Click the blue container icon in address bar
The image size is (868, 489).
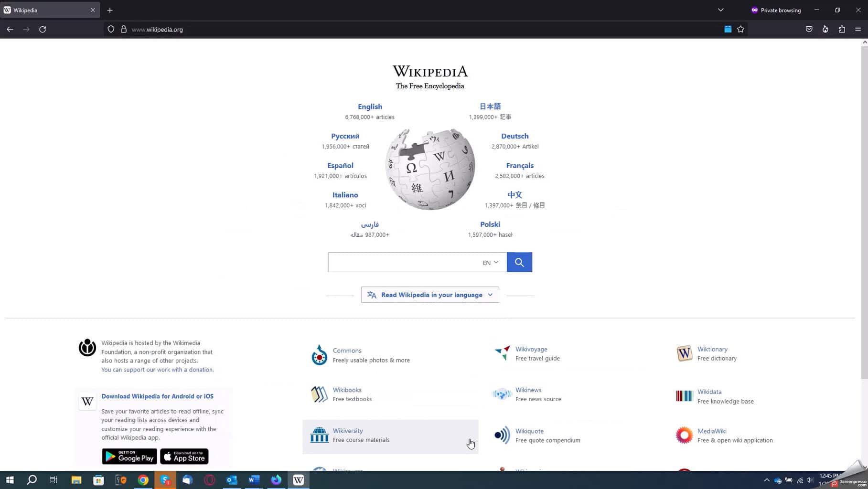pos(728,29)
